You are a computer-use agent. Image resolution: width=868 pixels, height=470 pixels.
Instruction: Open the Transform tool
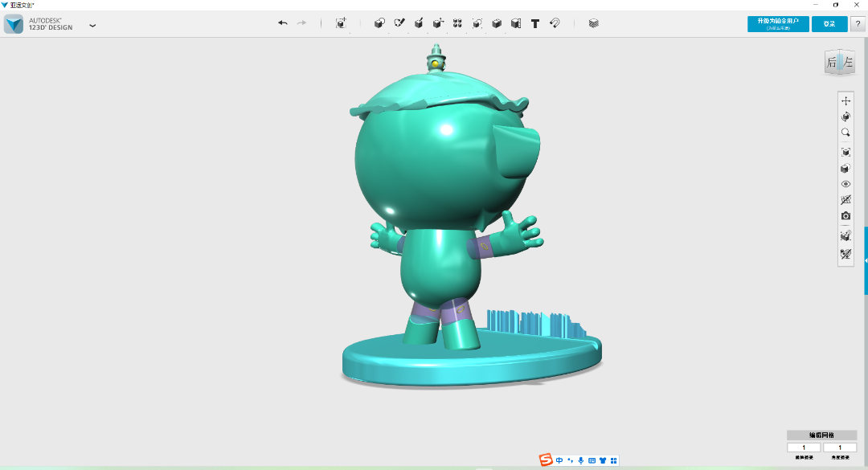pos(341,23)
